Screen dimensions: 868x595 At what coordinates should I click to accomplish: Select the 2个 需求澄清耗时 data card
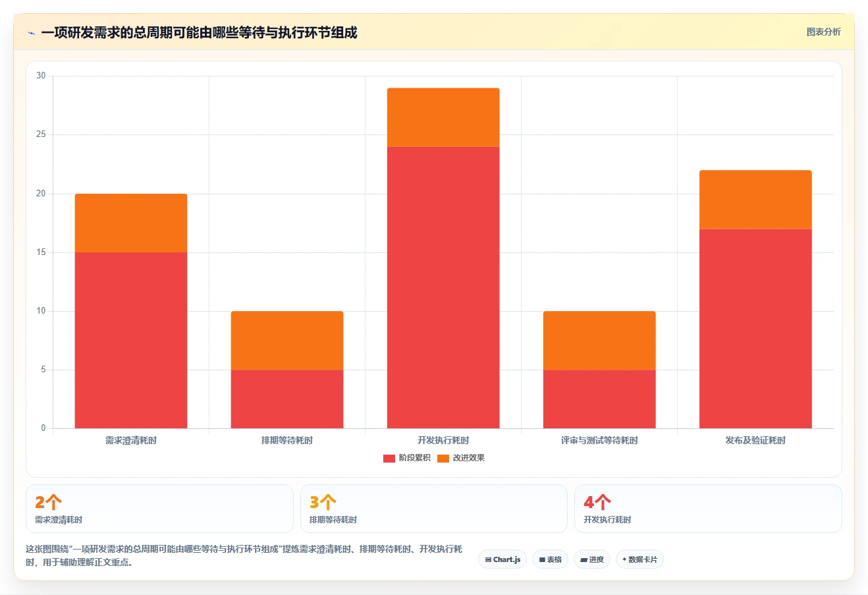[x=159, y=509]
